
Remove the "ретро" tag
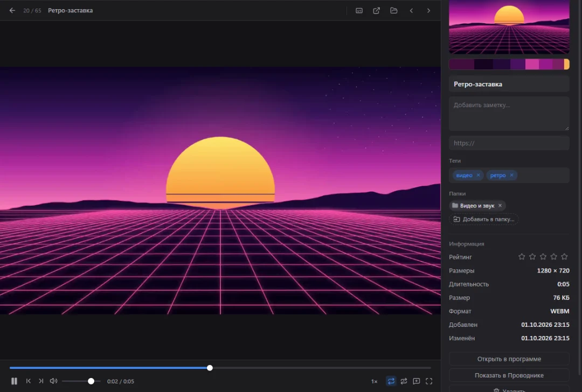511,175
